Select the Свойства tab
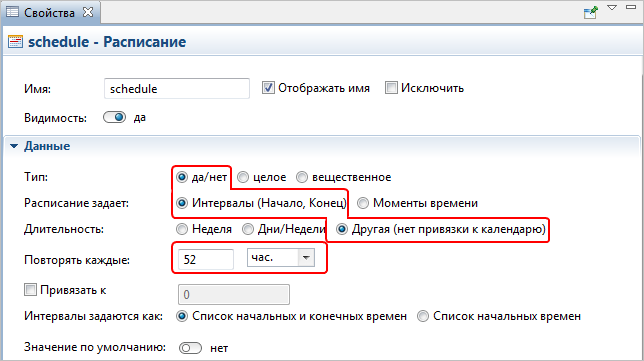 pos(49,13)
